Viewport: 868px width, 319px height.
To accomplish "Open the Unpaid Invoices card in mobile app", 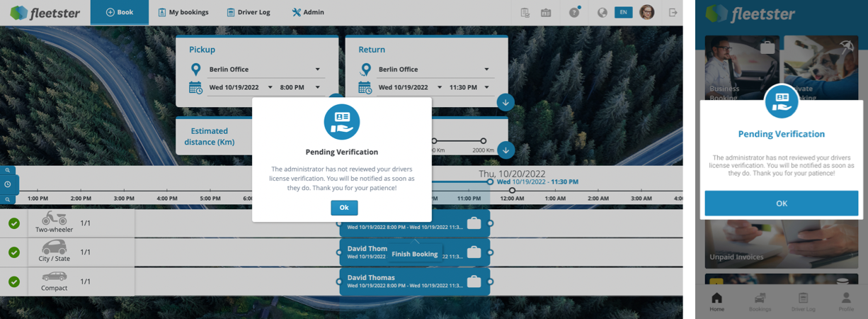I will [782, 243].
